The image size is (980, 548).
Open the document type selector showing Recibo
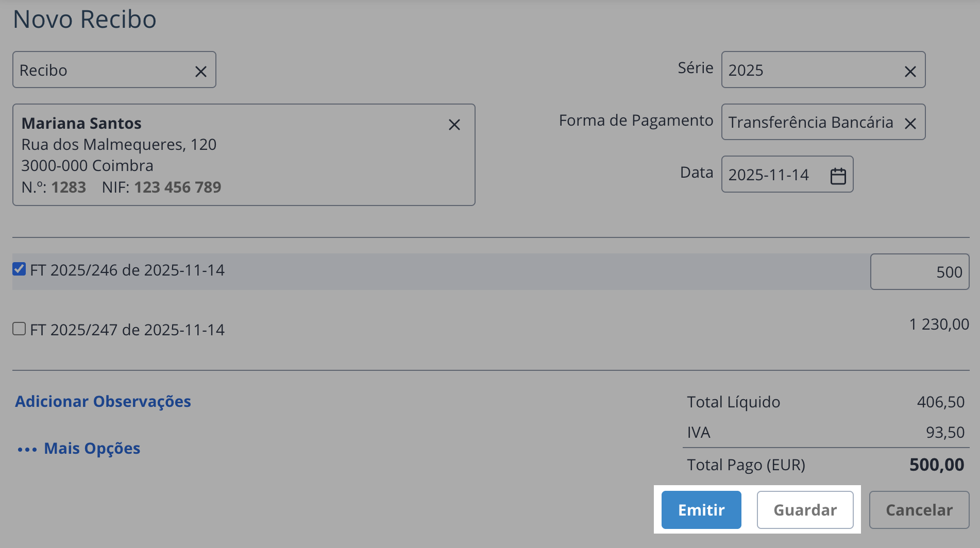[x=93, y=71]
